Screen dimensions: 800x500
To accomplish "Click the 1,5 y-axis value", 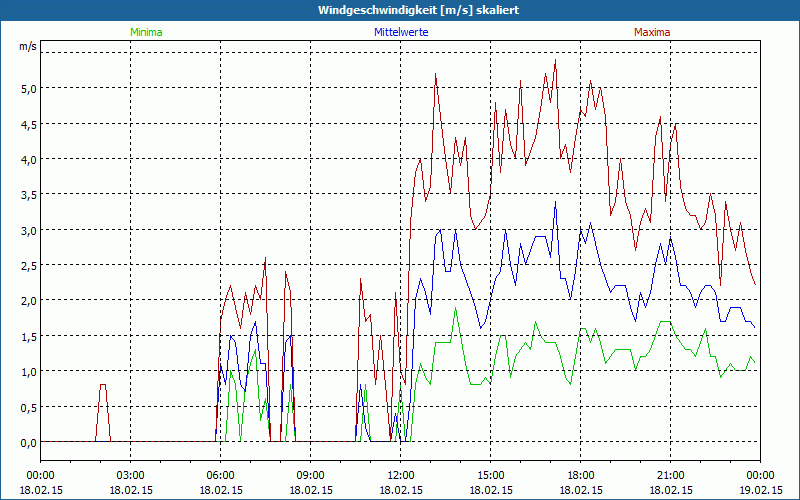I will point(29,336).
